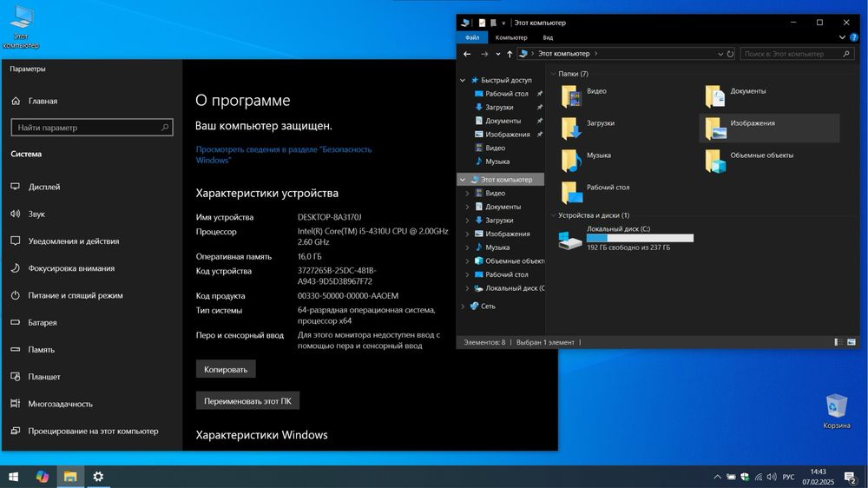Open the Безопасность Windows details link
The image size is (868, 488).
284,155
